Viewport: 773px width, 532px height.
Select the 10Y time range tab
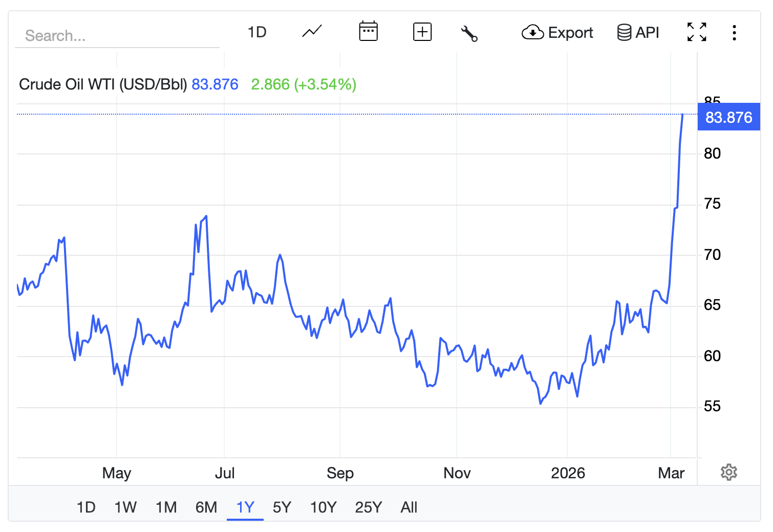(x=324, y=507)
